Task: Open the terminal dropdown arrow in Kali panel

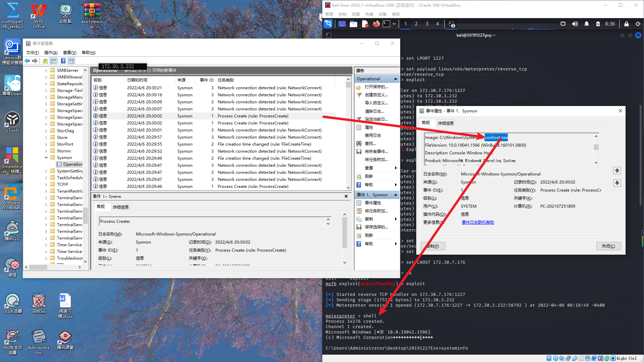Action: pyautogui.click(x=394, y=24)
